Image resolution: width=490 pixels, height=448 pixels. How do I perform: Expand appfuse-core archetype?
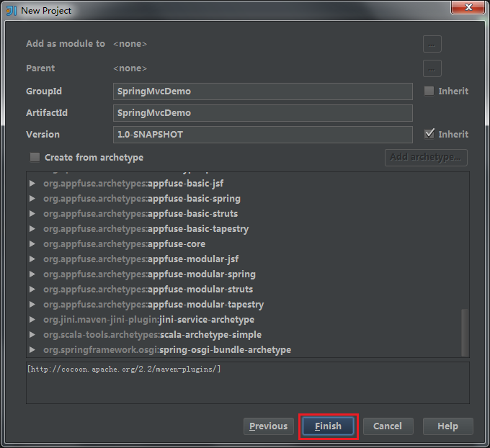32,243
